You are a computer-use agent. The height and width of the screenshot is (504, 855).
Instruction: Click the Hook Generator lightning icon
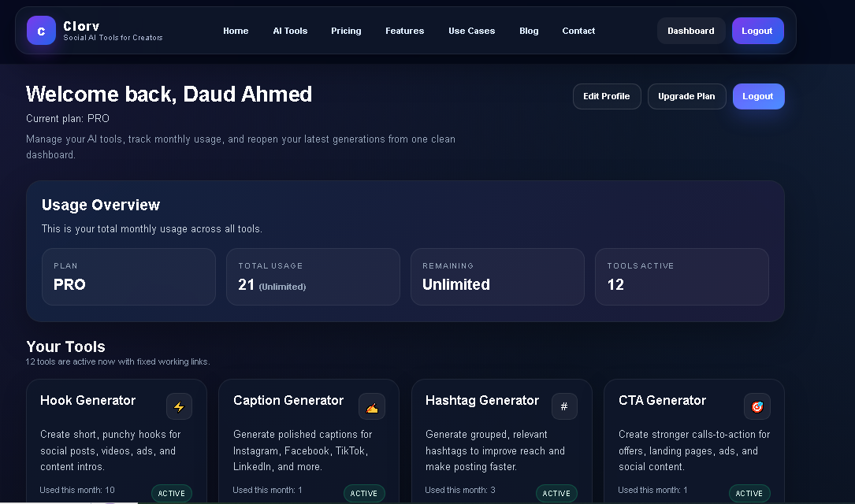click(179, 406)
